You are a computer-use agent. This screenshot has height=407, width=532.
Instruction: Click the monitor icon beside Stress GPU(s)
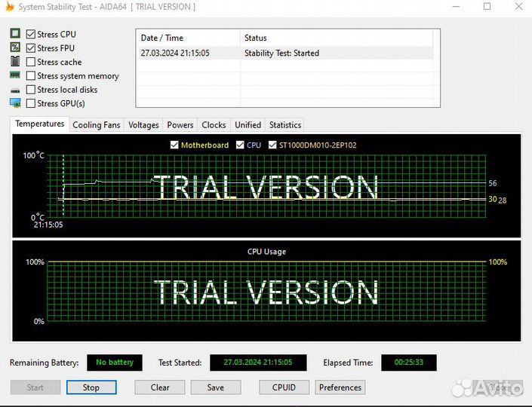pos(15,103)
